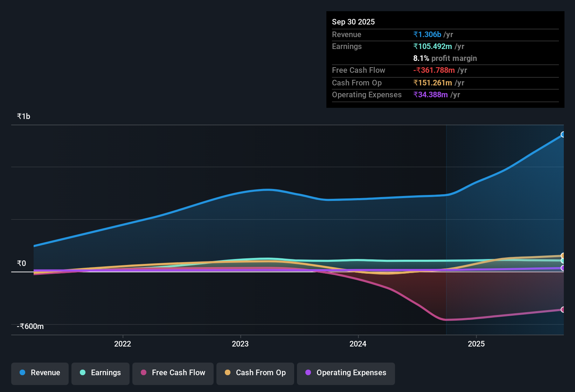
Task: Click the pink Free Cash Flow legend dot
Action: pos(144,372)
